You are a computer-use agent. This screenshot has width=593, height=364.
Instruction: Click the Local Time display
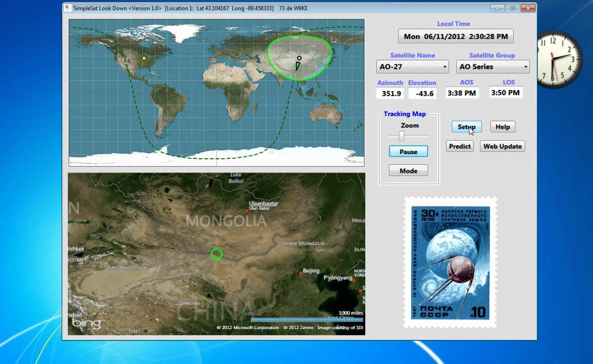coord(456,36)
